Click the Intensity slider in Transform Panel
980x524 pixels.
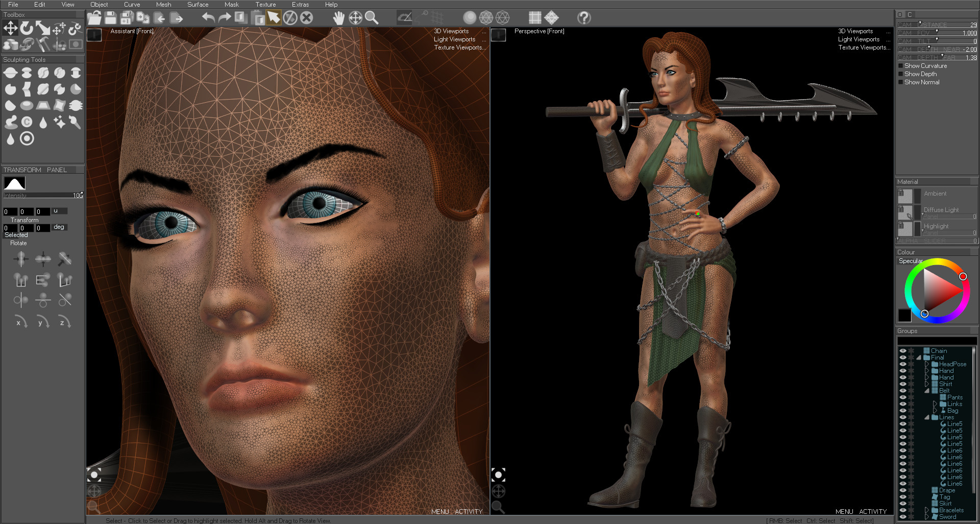(43, 196)
